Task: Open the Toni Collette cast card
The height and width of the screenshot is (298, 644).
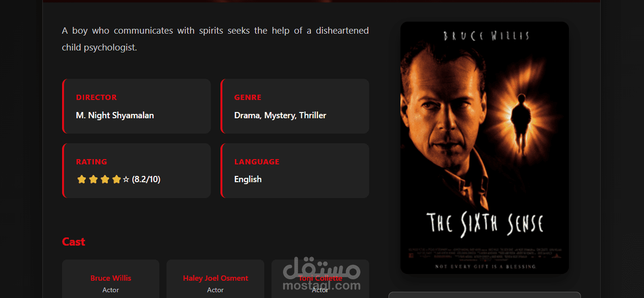Action: (320, 279)
